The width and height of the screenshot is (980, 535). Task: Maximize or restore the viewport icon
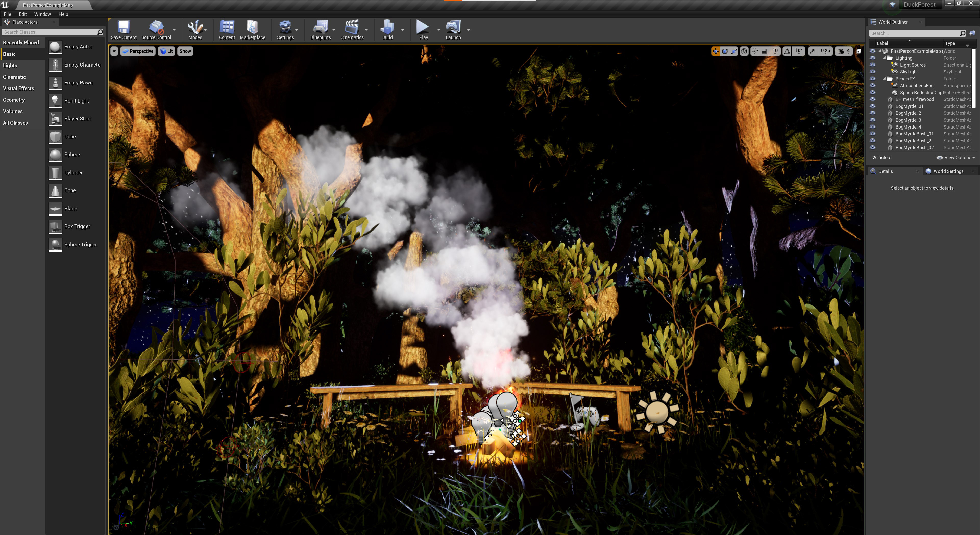click(859, 51)
